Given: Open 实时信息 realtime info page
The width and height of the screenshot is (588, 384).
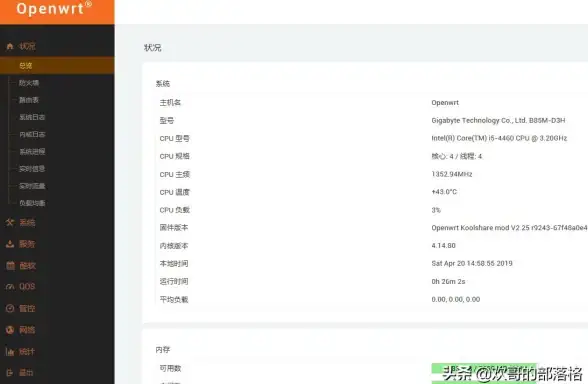Looking at the screenshot, I should point(32,169).
